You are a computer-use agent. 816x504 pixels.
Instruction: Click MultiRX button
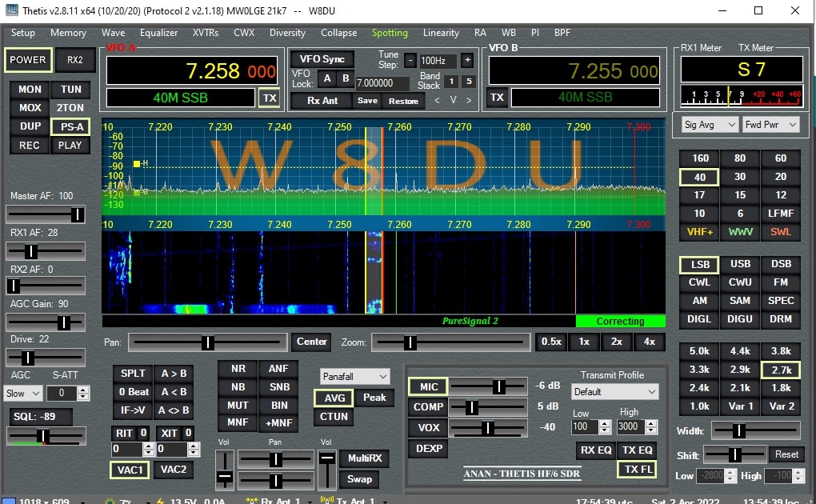tap(365, 458)
